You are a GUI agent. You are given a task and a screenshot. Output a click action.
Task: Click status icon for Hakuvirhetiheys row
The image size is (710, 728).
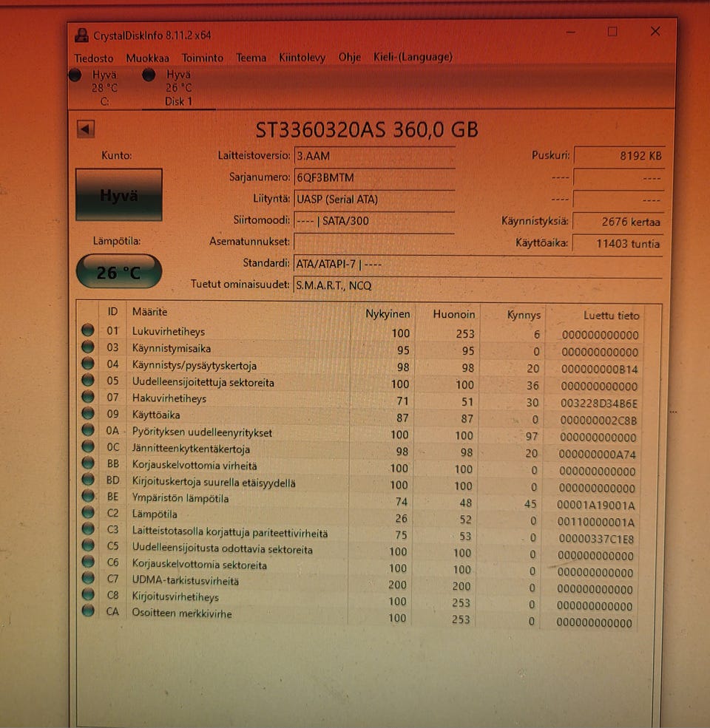coord(88,396)
